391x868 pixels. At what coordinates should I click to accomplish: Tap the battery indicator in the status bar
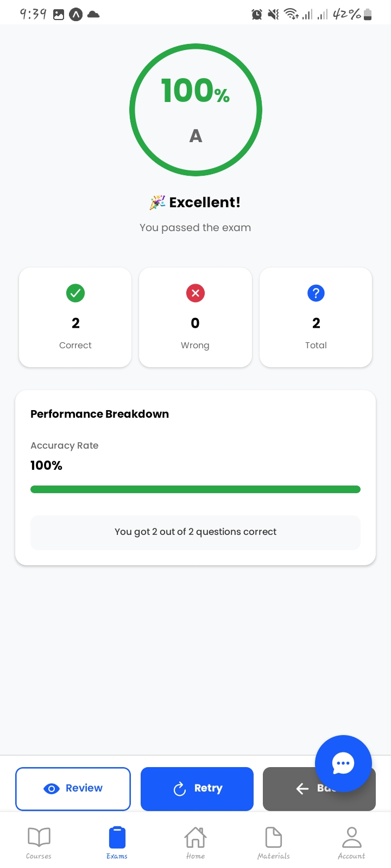pyautogui.click(x=367, y=14)
